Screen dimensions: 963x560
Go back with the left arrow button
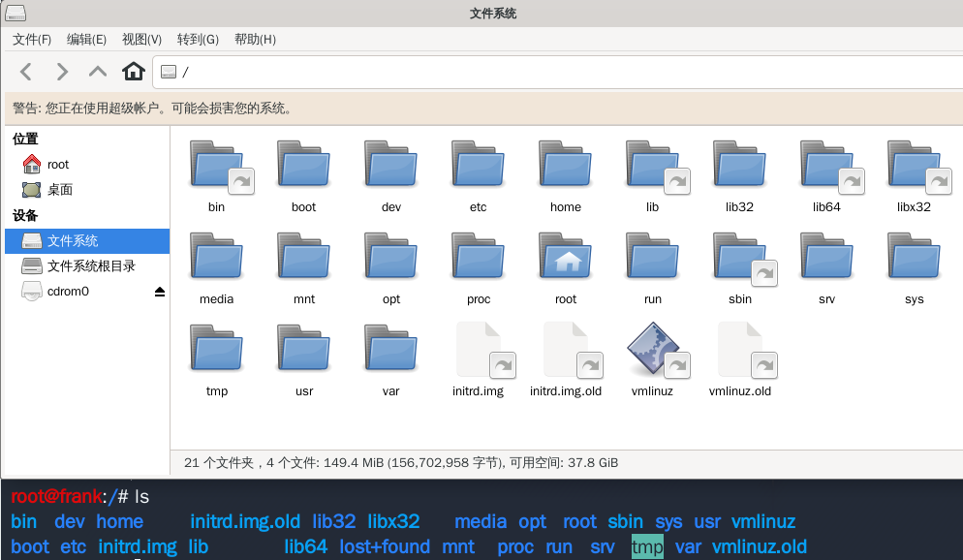pos(26,72)
